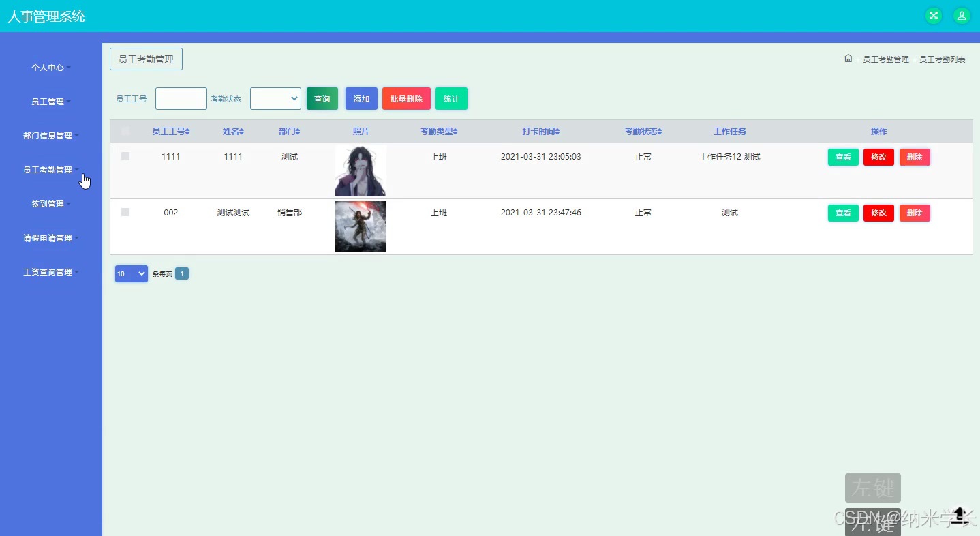Screen dimensions: 980x536
Task: Sort by 员工工号 column arrows
Action: (187, 132)
